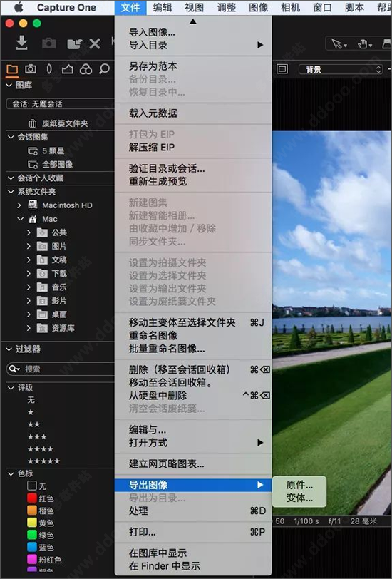The width and height of the screenshot is (392, 579).
Task: Open the 打开方式 submenu
Action: tap(193, 442)
